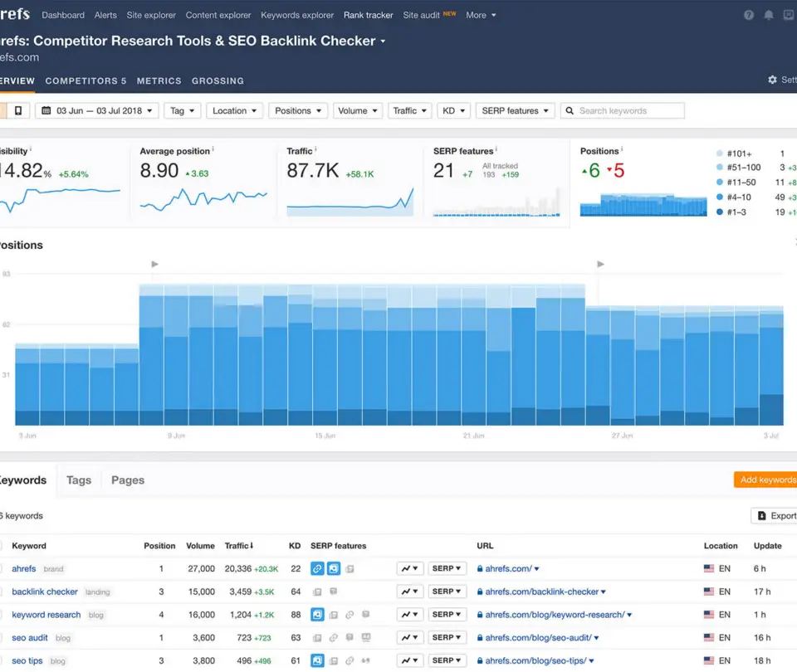
Task: Open the seo tips keyword link
Action: point(27,661)
